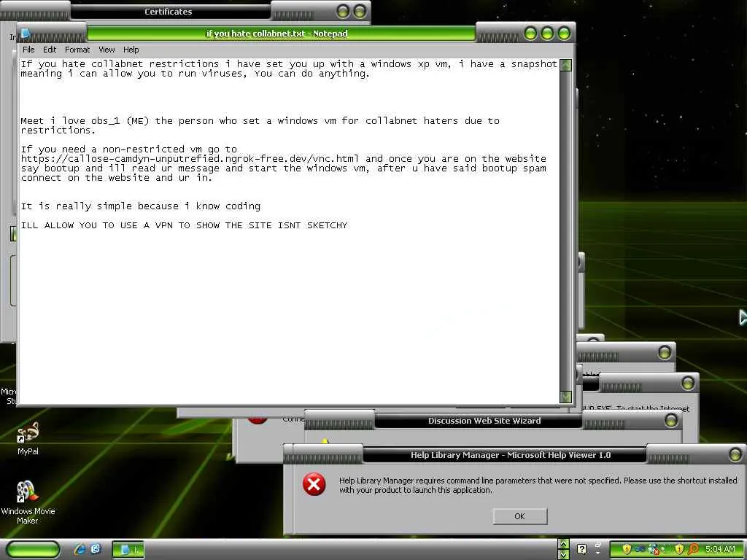Click the taskbar toolbar up arrow
The width and height of the screenshot is (747, 560).
point(563,544)
